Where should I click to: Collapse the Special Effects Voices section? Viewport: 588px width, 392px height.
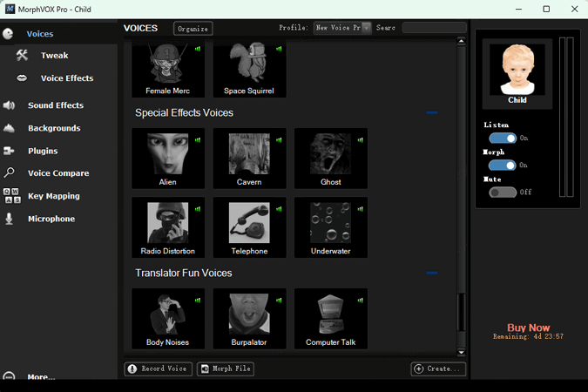tap(432, 112)
